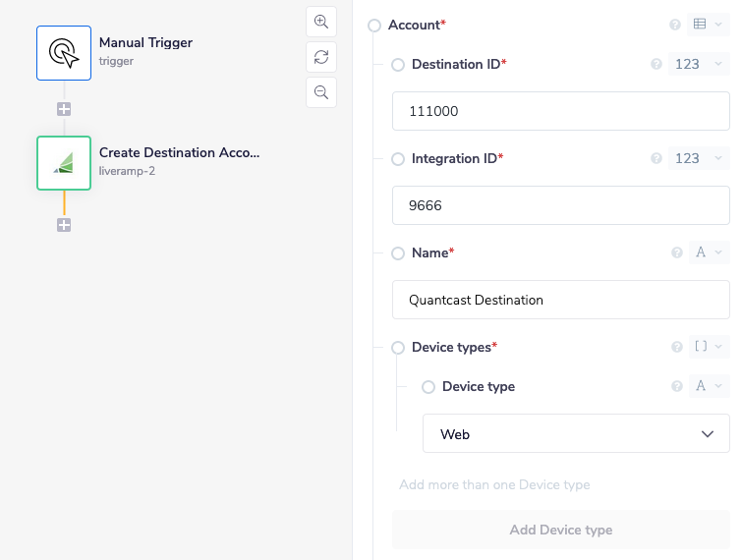Click the zoom out magnifier icon
The width and height of the screenshot is (741, 560).
click(321, 92)
